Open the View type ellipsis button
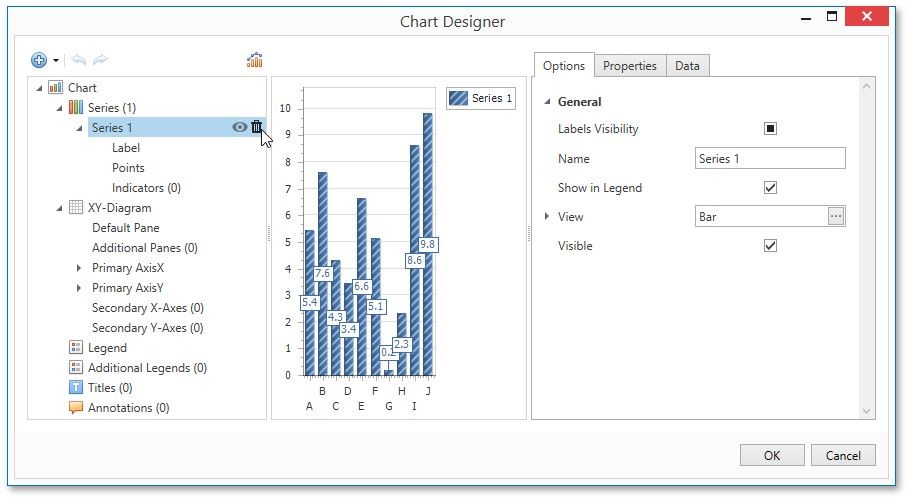The image size is (909, 500). tap(836, 216)
